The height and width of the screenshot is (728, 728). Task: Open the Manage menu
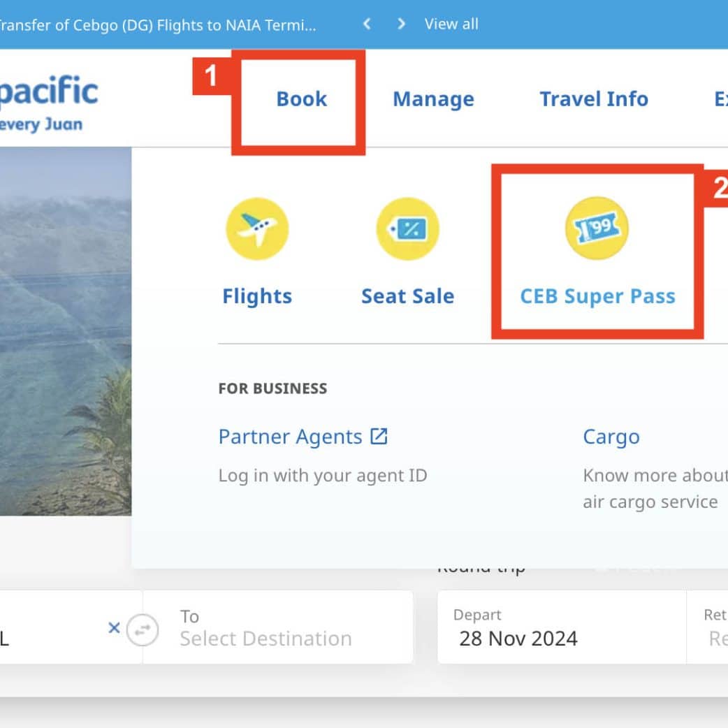tap(433, 99)
